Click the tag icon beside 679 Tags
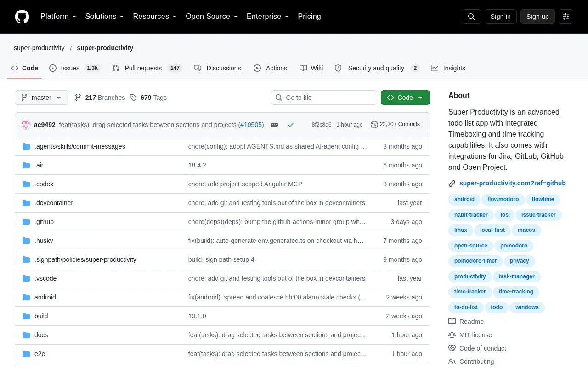 point(133,98)
